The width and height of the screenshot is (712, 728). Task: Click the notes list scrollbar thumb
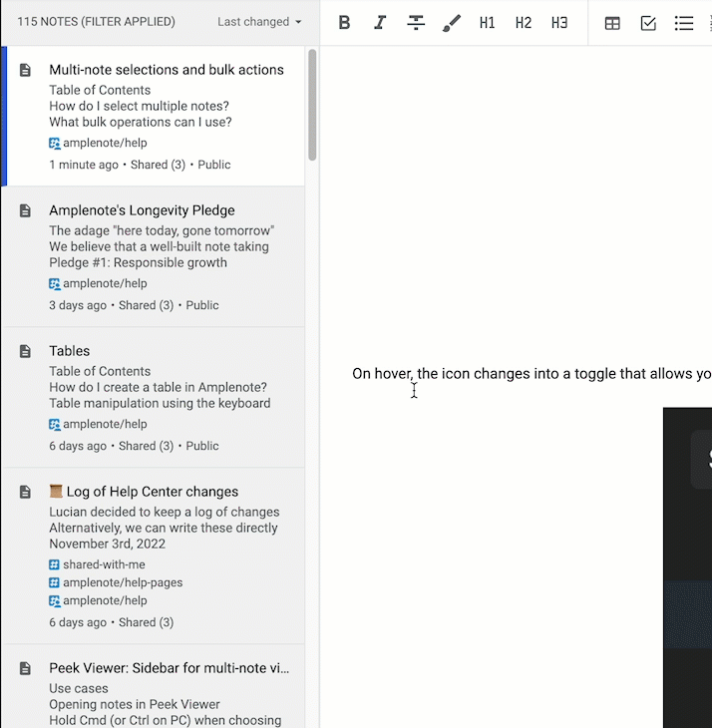312,105
